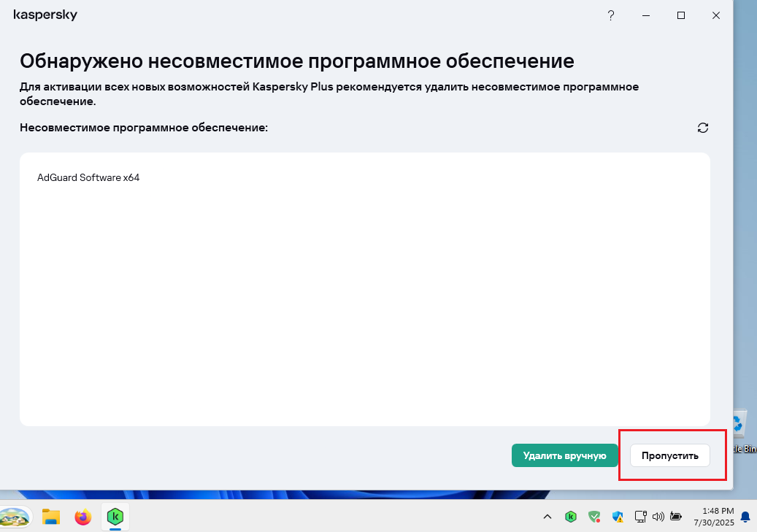The image size is (757, 532).
Task: Open network status tray icon
Action: [x=641, y=517]
